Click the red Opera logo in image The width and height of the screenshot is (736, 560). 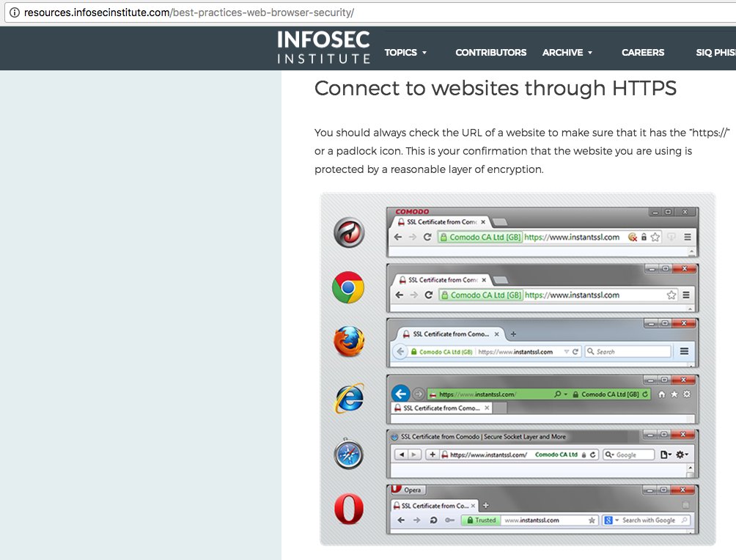(x=349, y=509)
